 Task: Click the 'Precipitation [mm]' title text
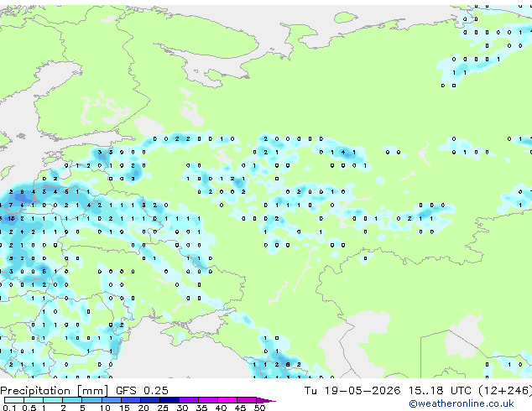click(55, 391)
